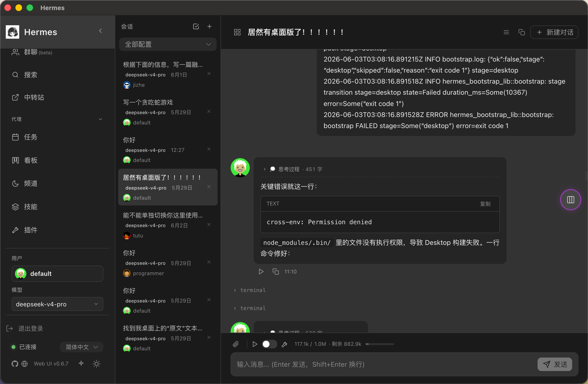Open the new conversation edit icon
The height and width of the screenshot is (384, 588).
point(196,26)
